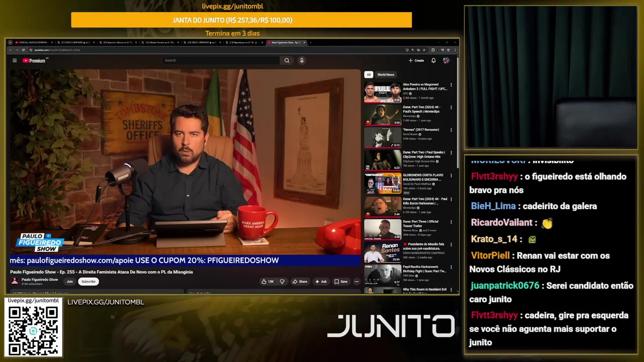Click the main video player area
The width and height of the screenshot is (644, 362).
[185, 167]
